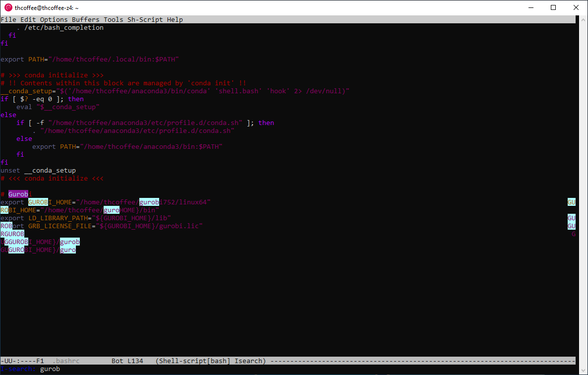Click 'export LD_LIBRARY_PATH' line
This screenshot has width=588, height=375.
86,218
